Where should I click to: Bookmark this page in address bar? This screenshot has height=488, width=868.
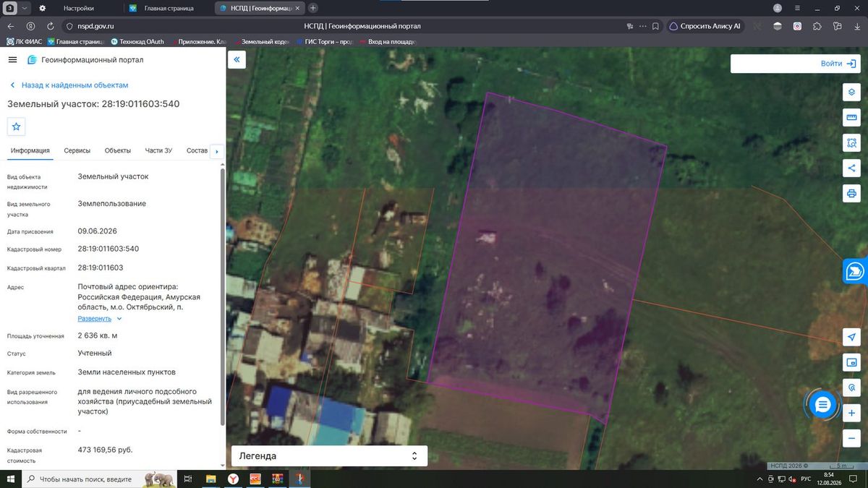point(655,26)
